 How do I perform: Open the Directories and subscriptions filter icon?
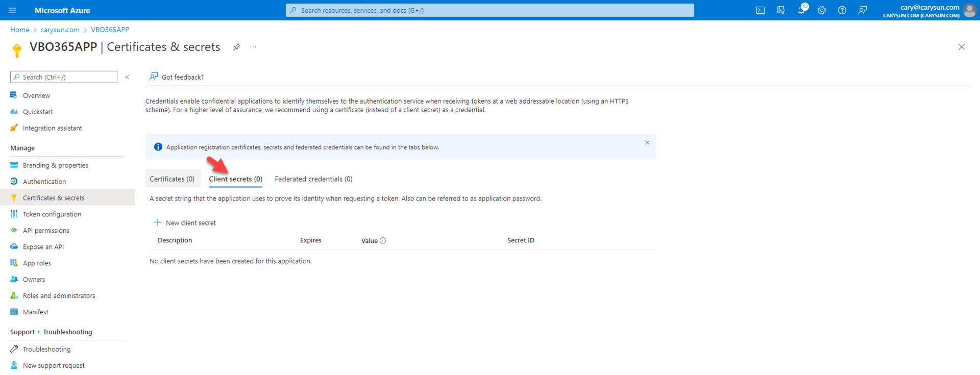781,10
